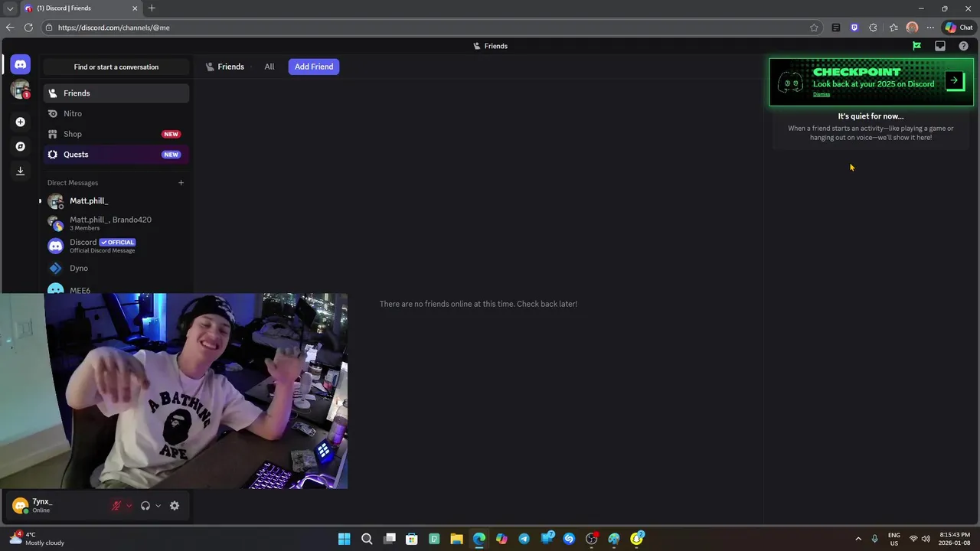Favorite this page with star icon
Viewport: 980px width, 551px height.
[x=814, y=28]
